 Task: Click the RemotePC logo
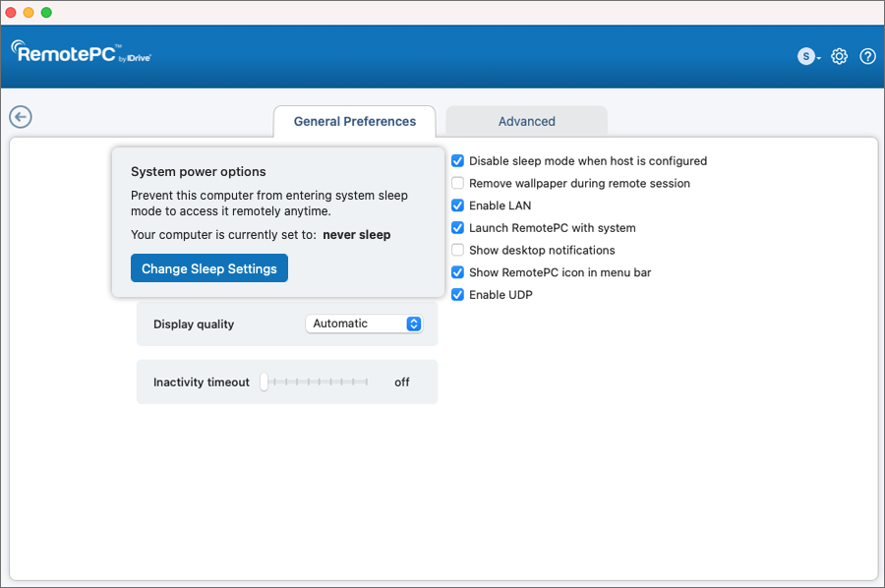click(81, 52)
